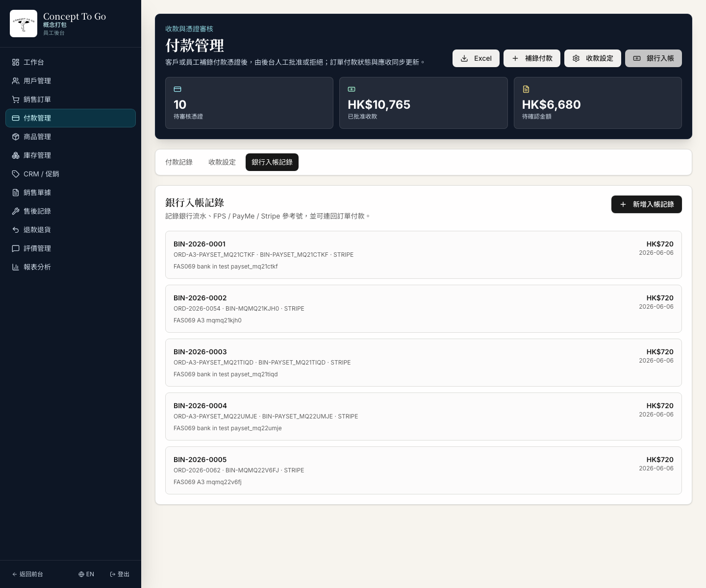Click the card icon above 待審核憑證

(177, 89)
